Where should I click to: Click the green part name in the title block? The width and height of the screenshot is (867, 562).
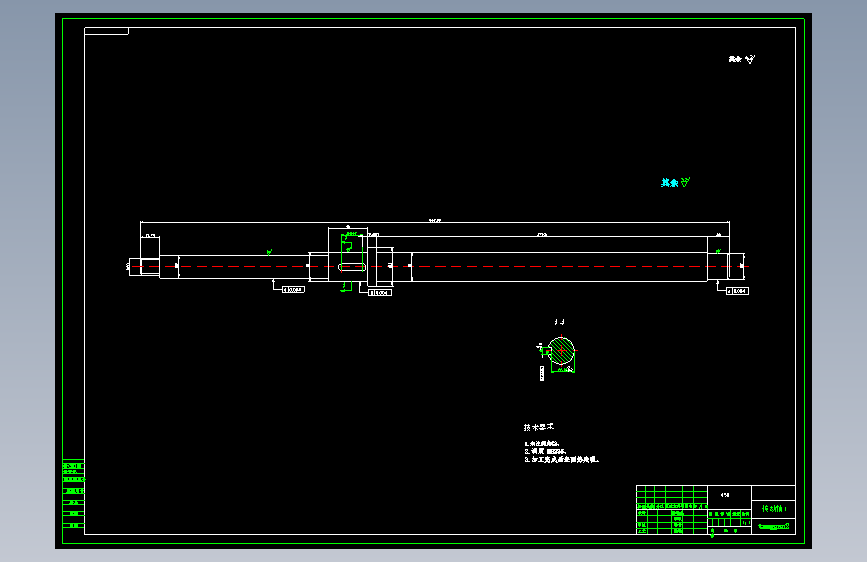tap(774, 508)
